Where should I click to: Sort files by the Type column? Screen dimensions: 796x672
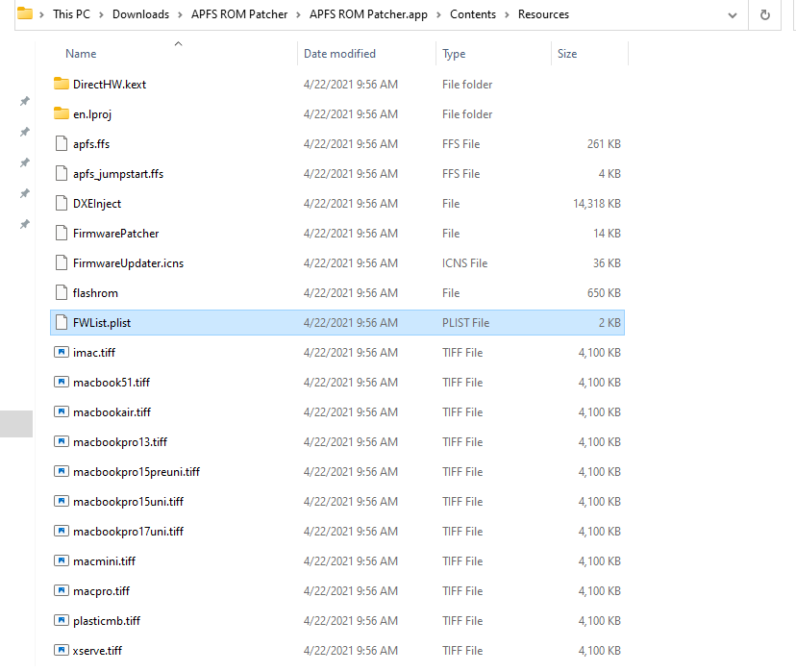pyautogui.click(x=454, y=54)
